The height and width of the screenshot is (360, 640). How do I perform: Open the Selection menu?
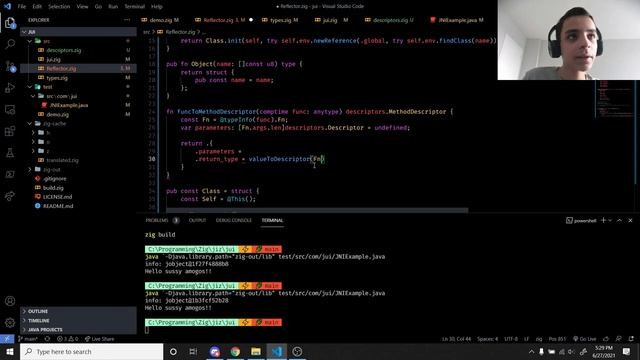coord(59,7)
